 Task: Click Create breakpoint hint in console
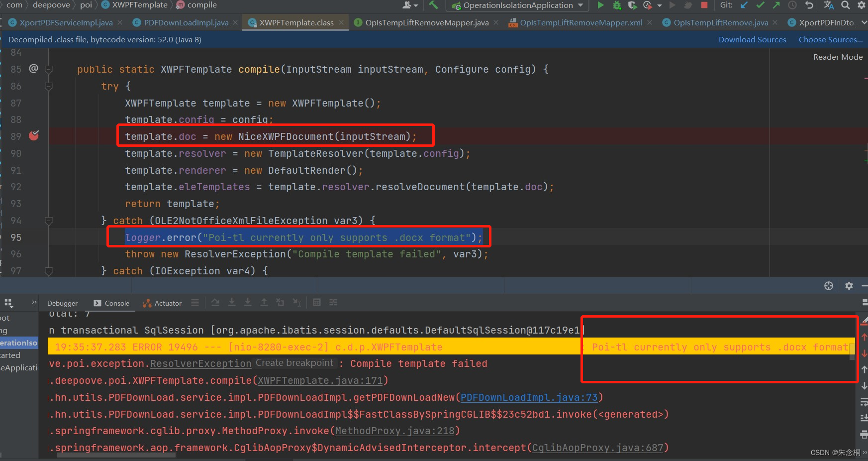(x=294, y=363)
